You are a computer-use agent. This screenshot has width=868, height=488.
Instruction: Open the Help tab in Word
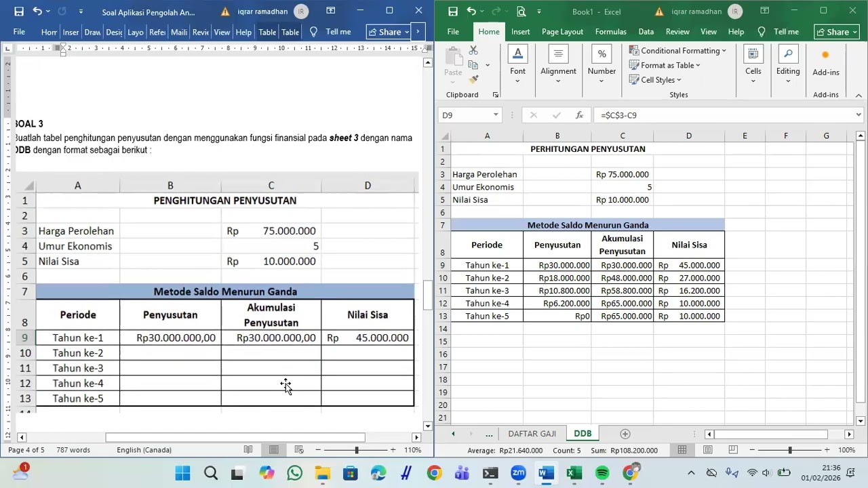(x=243, y=32)
